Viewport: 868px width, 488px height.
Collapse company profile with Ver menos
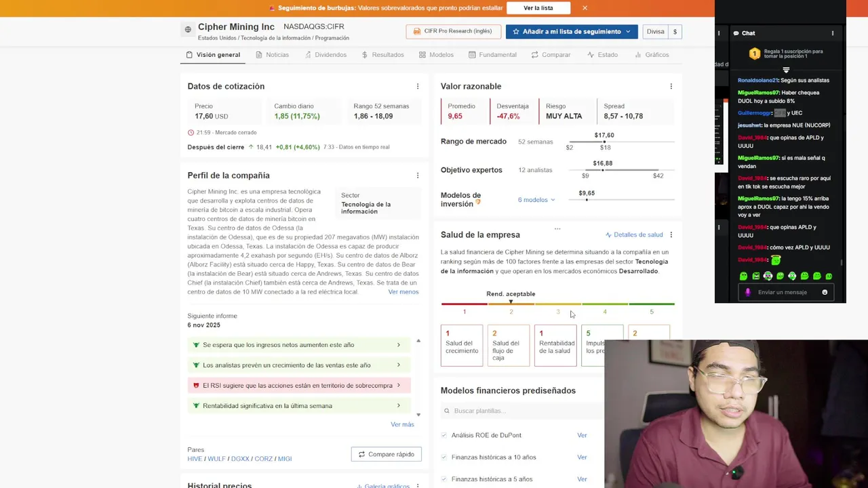click(403, 291)
